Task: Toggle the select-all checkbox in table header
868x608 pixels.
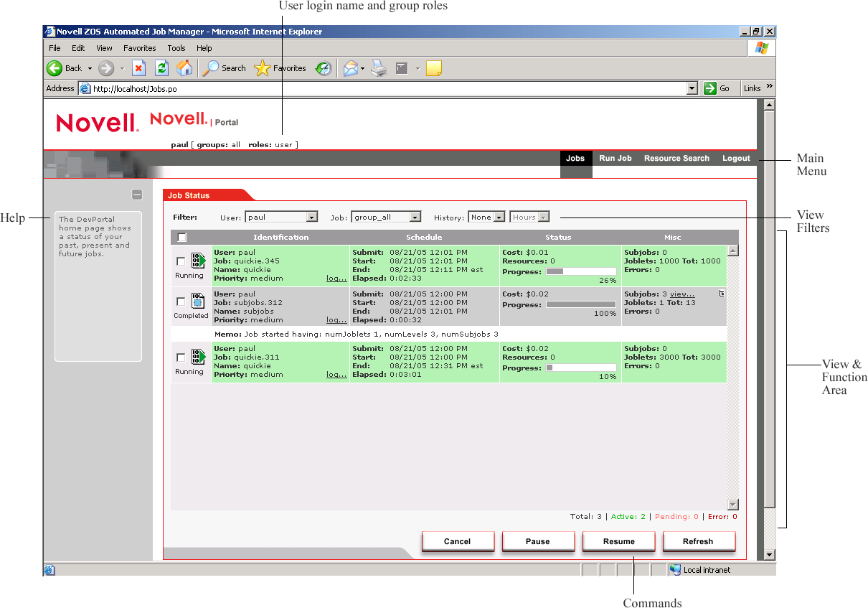Action: click(x=182, y=237)
